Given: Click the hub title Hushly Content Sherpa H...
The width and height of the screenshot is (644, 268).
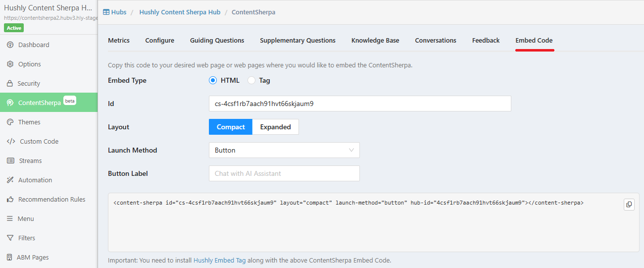Looking at the screenshot, I should coord(48,8).
